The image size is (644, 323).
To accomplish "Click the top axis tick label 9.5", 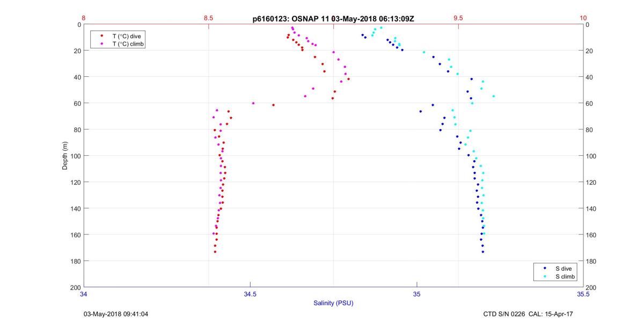I will [458, 18].
